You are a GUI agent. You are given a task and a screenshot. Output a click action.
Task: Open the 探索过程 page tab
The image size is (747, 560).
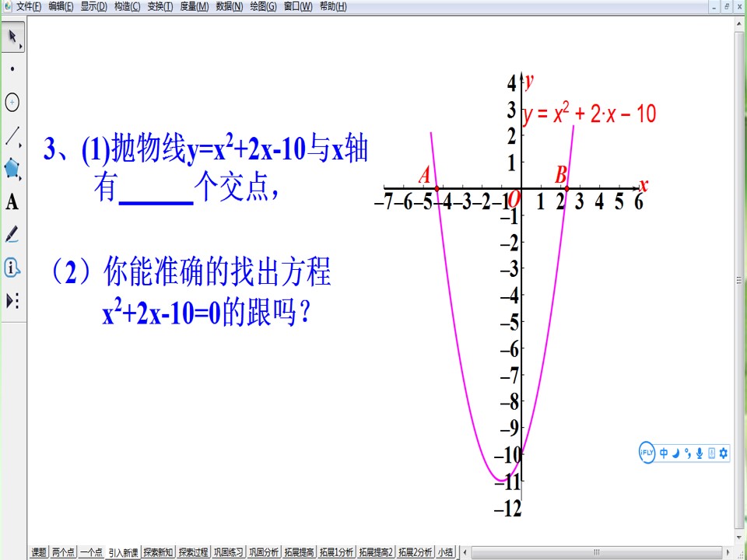(194, 552)
